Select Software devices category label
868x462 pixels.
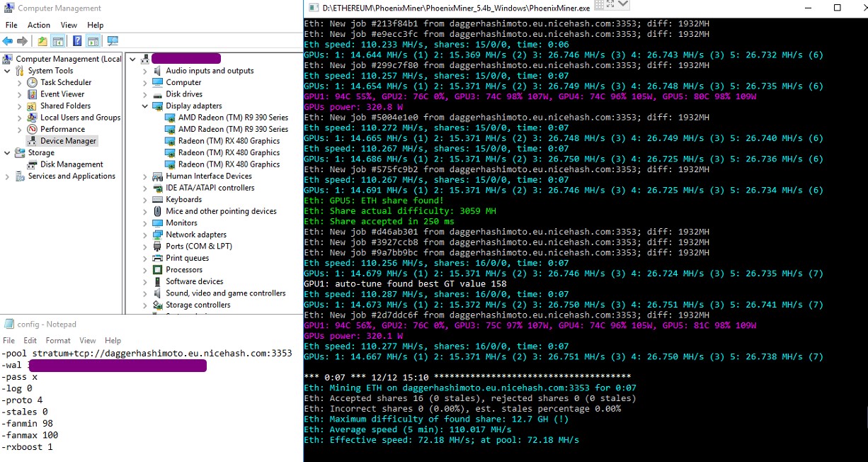(194, 281)
